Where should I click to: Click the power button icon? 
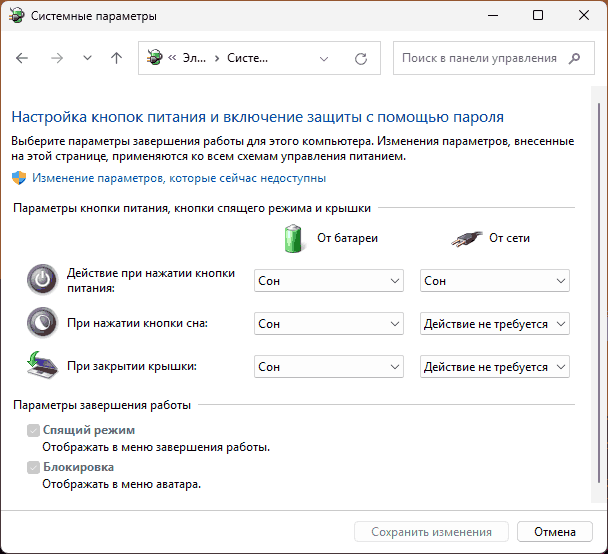[x=42, y=280]
